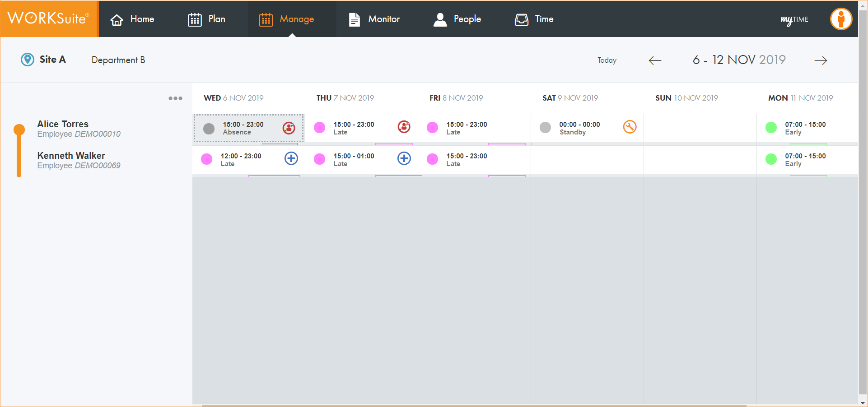This screenshot has width=868, height=407.
Task: Open the 6 - 12 NOV 2019 date picker
Action: pyautogui.click(x=739, y=60)
